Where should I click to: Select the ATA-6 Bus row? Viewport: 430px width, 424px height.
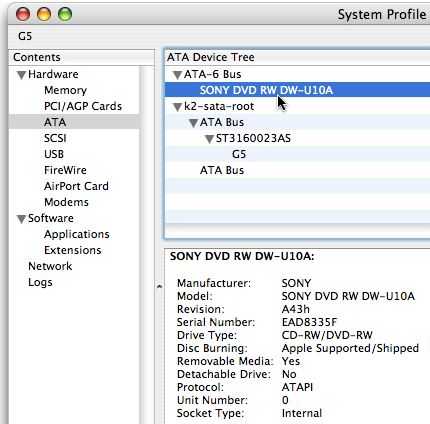point(297,74)
